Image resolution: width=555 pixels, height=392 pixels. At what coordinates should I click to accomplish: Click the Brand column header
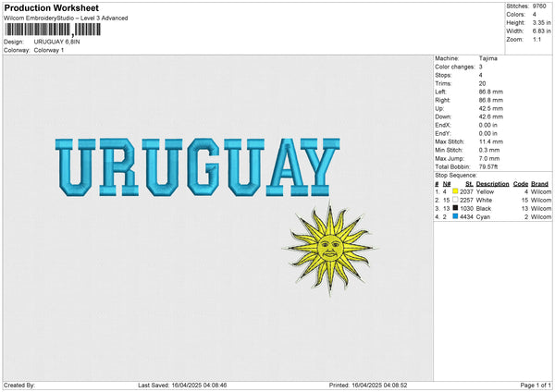(x=540, y=184)
